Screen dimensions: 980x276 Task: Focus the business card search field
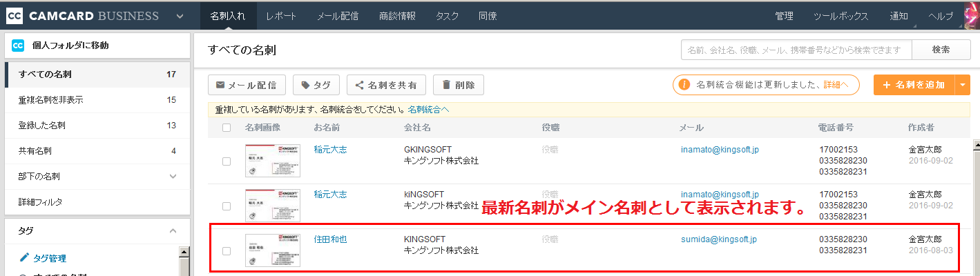[x=796, y=50]
